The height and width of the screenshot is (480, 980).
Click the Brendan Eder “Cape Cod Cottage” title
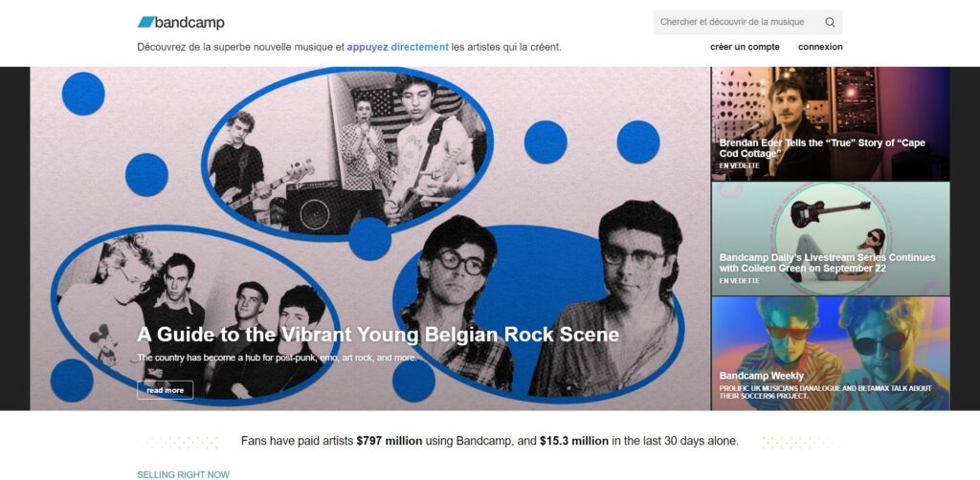point(822,148)
